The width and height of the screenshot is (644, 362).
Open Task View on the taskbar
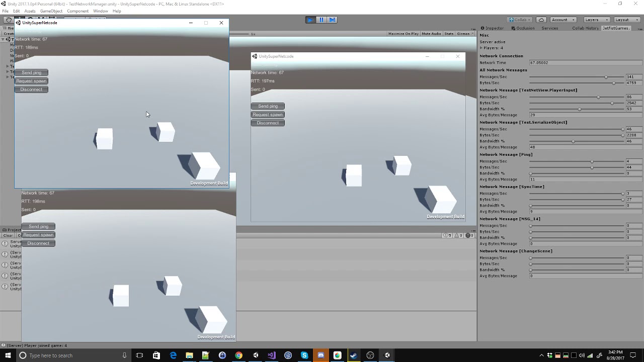pos(139,355)
